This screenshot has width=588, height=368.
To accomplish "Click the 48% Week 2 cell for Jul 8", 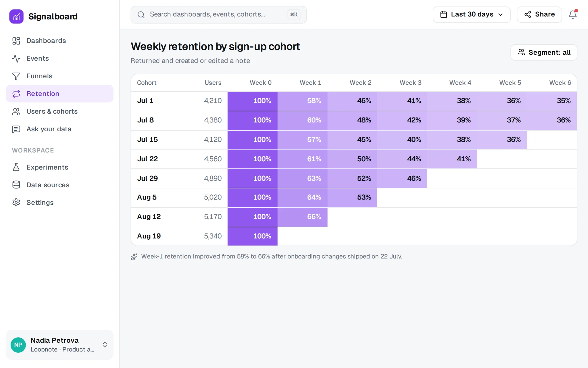I will click(352, 121).
